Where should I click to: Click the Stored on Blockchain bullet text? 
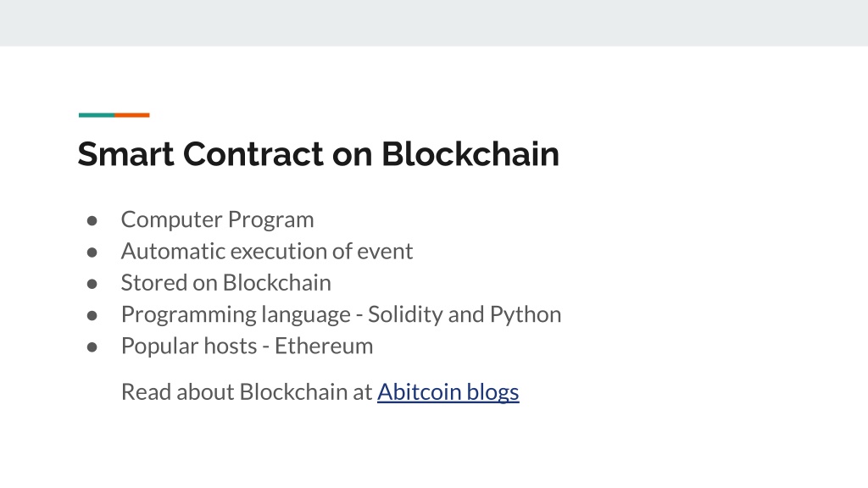pyautogui.click(x=225, y=283)
